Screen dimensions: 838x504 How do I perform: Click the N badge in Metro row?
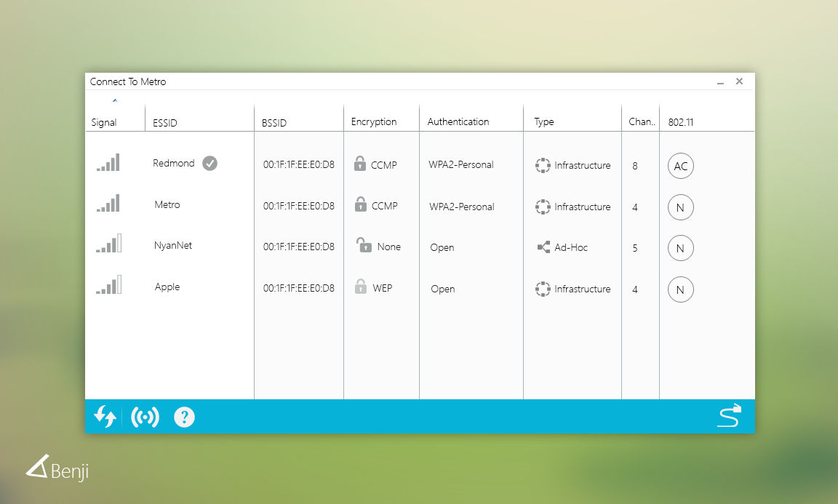point(681,207)
